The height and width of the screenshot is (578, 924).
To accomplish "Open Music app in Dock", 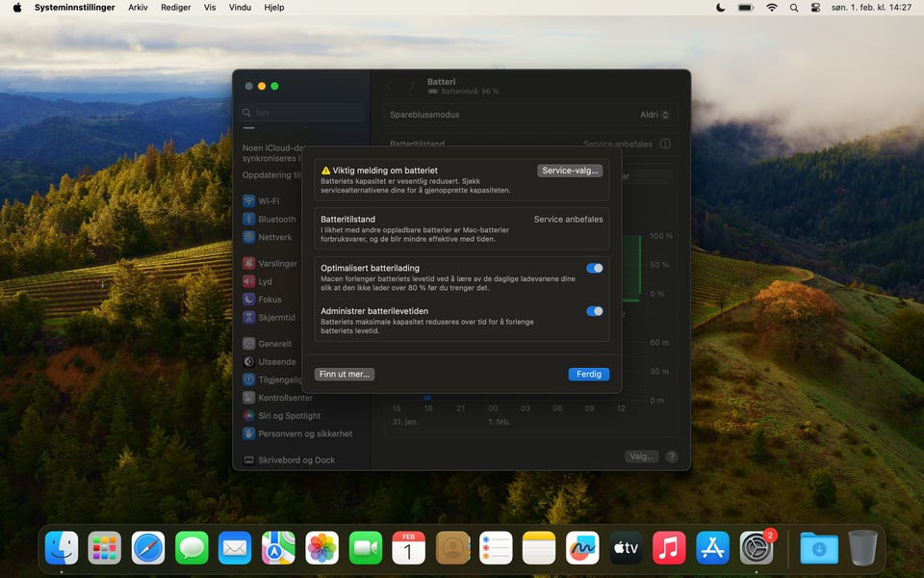I will click(x=669, y=548).
